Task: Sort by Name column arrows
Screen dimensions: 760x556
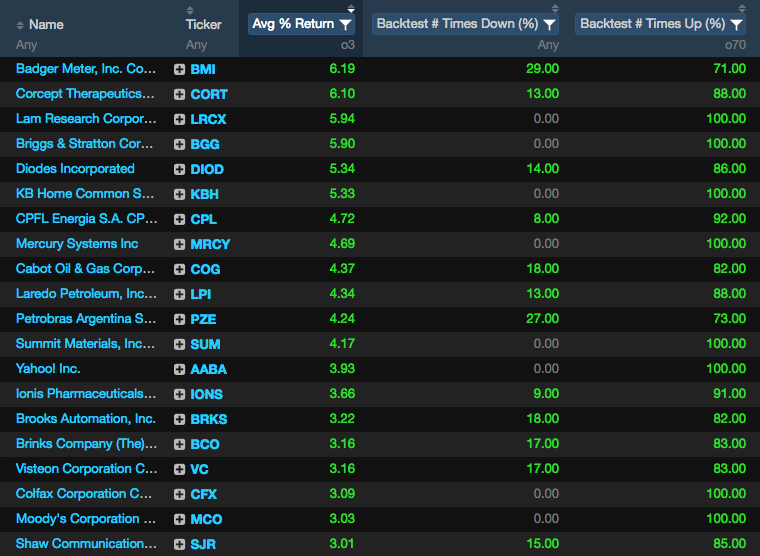Action: (x=20, y=25)
